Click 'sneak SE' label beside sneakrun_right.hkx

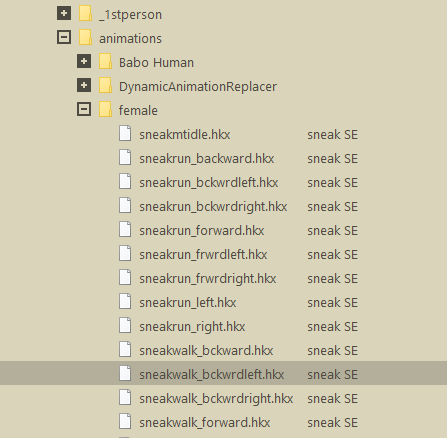click(332, 327)
